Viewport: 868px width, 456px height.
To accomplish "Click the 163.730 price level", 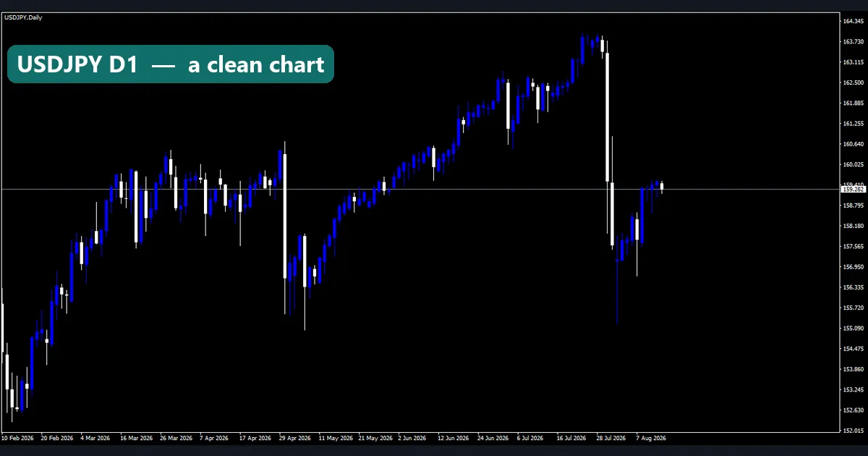I will point(854,42).
